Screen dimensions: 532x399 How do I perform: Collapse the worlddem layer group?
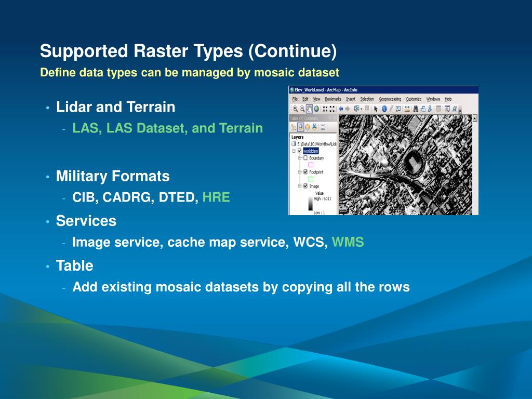pos(294,151)
